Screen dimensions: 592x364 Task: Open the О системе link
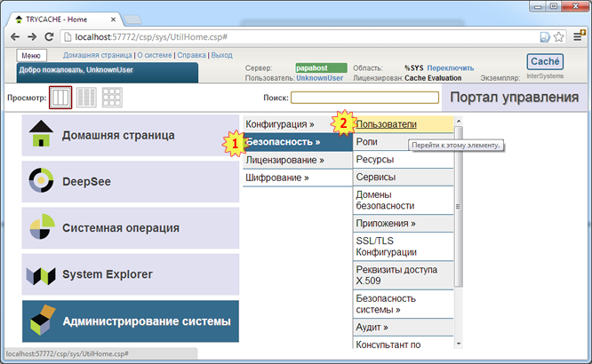[155, 55]
